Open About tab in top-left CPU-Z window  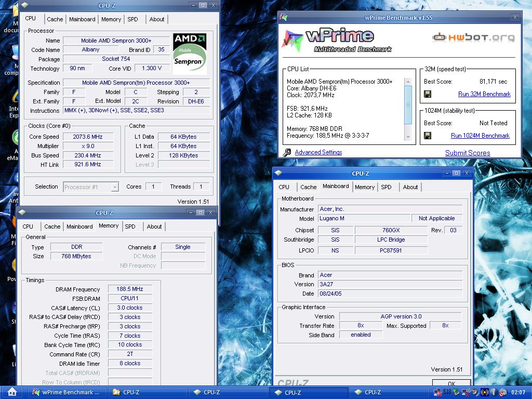[x=157, y=19]
